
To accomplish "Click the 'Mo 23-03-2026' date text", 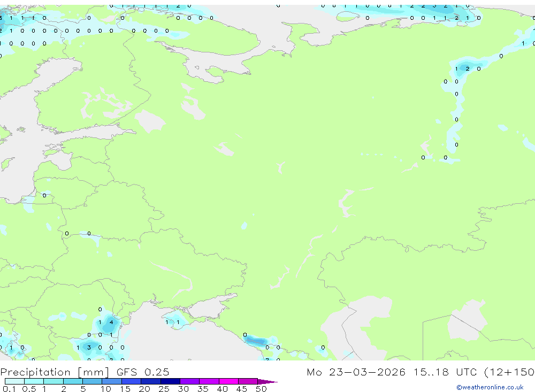I will point(356,372).
